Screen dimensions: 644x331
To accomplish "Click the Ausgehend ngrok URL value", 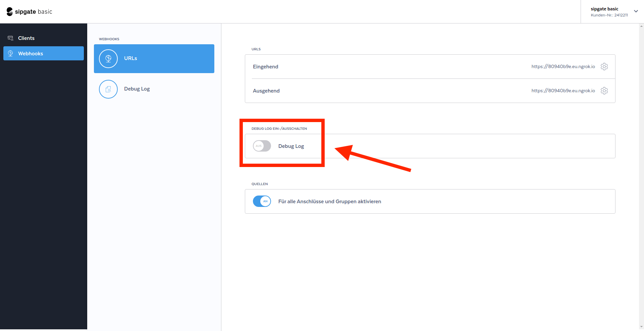I will 563,91.
